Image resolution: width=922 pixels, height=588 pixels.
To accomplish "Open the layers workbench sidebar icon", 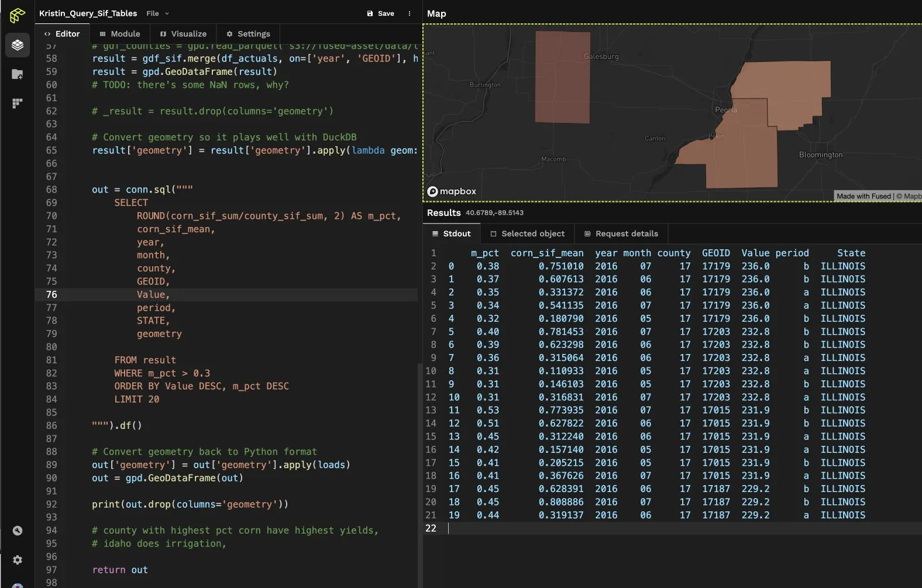I will (x=18, y=45).
